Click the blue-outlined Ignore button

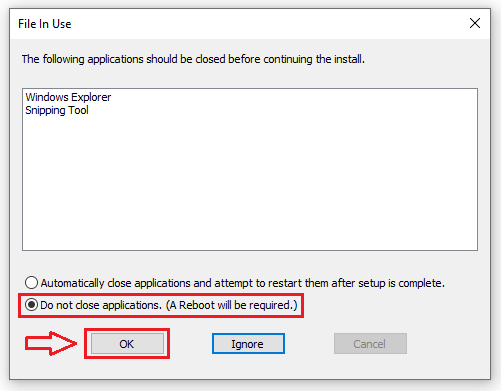click(x=248, y=344)
